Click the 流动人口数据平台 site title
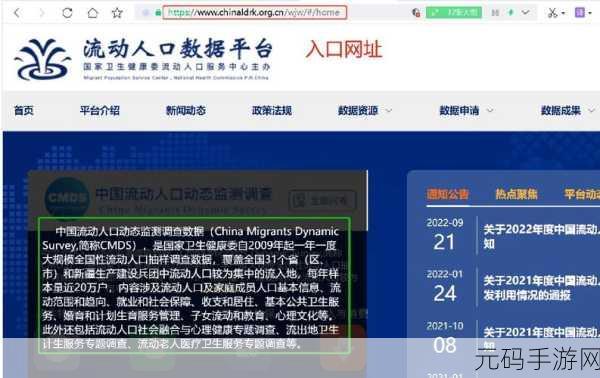Screen dimensions: 600x378 coord(178,49)
